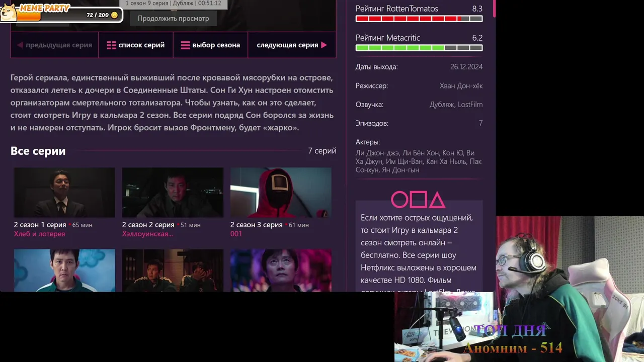Open выбор сезона menu
The width and height of the screenshot is (644, 362).
coord(210,45)
